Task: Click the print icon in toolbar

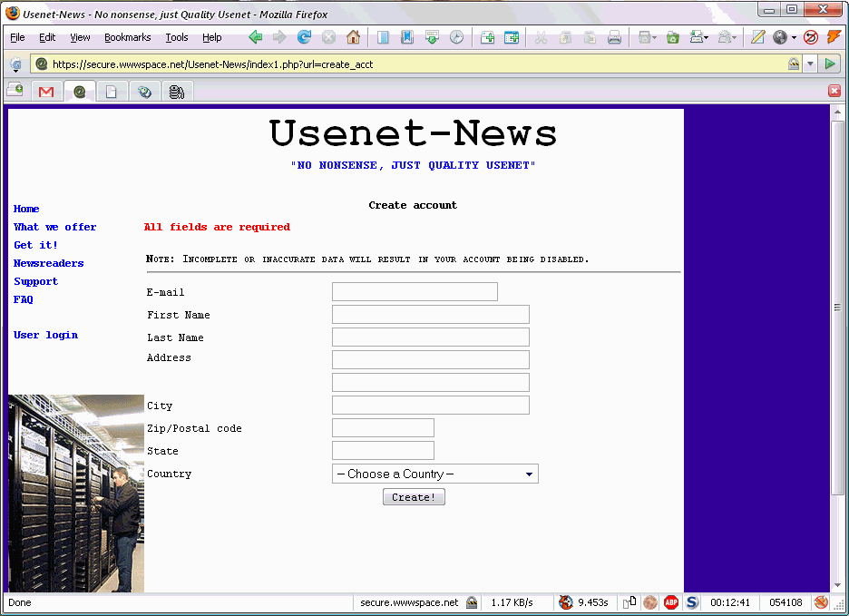Action: [x=614, y=37]
